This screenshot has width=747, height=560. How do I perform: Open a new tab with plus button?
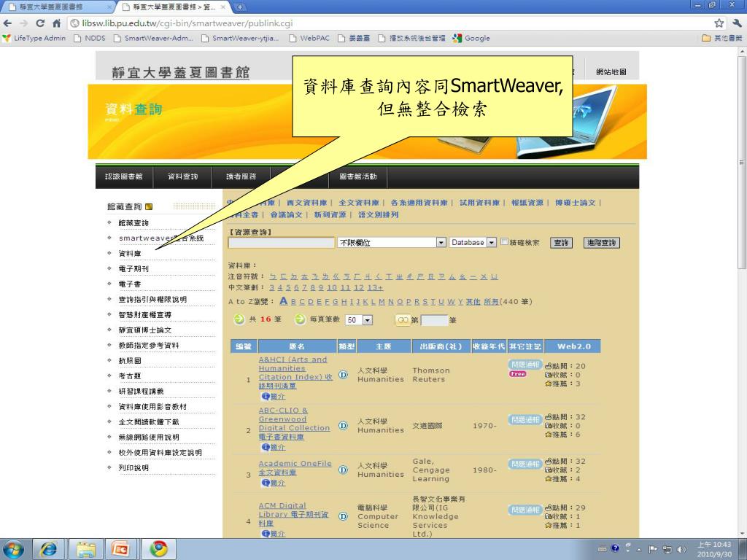(x=240, y=7)
